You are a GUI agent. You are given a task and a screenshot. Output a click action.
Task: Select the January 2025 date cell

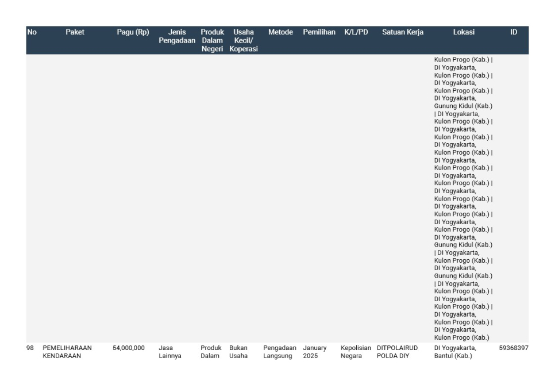click(x=315, y=352)
